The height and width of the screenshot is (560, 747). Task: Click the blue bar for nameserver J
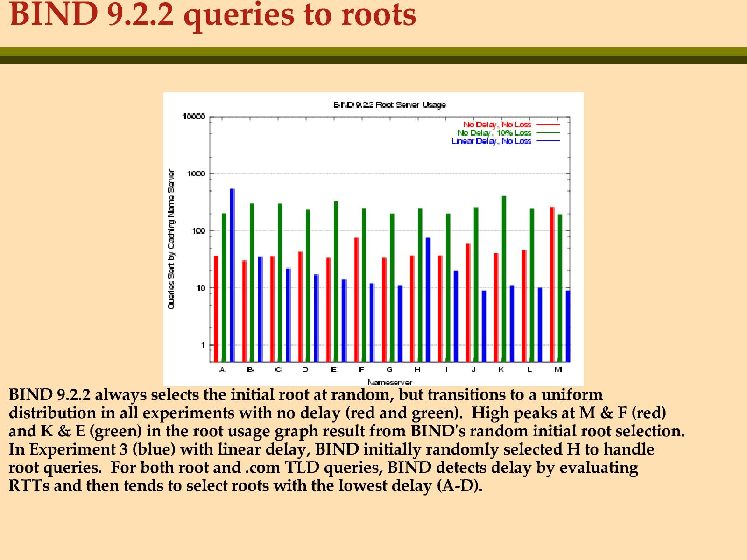tap(484, 326)
